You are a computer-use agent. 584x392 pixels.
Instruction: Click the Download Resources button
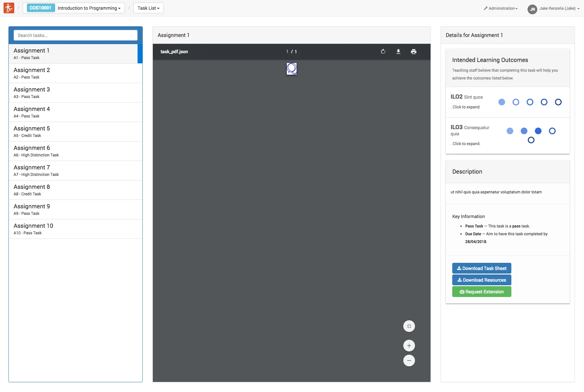(481, 280)
